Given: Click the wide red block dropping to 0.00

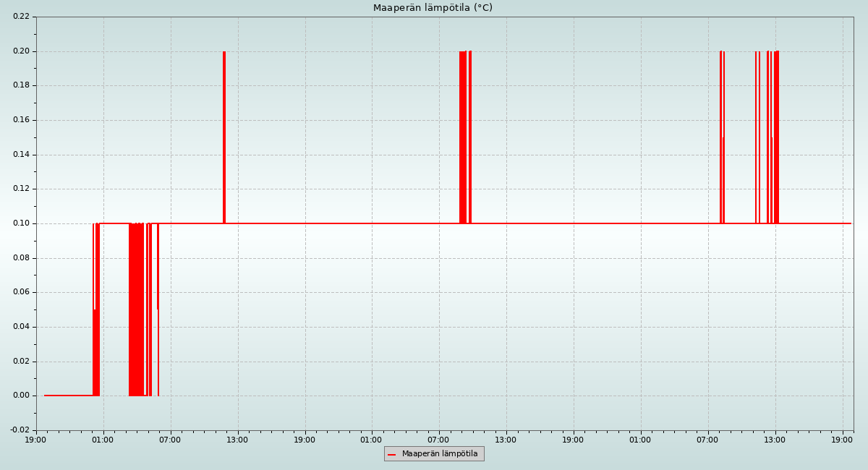Looking at the screenshot, I should (x=136, y=311).
